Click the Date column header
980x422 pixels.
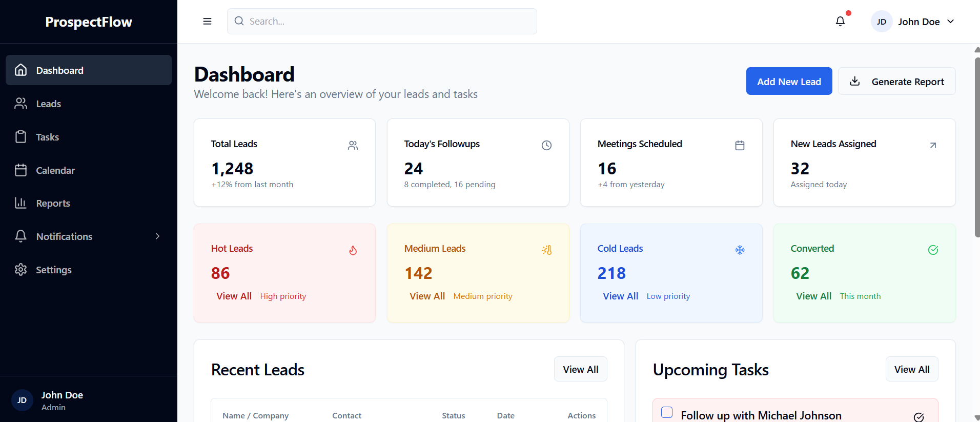505,415
